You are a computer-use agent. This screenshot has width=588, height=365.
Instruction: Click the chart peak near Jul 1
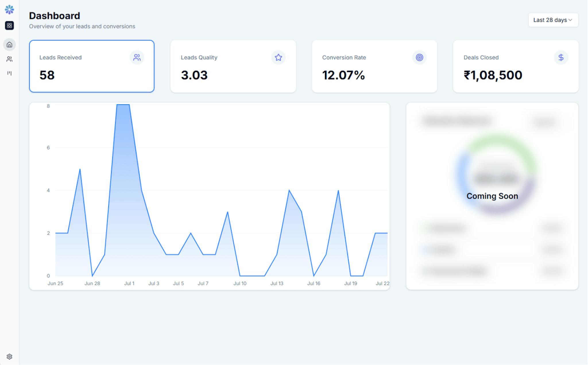123,105
